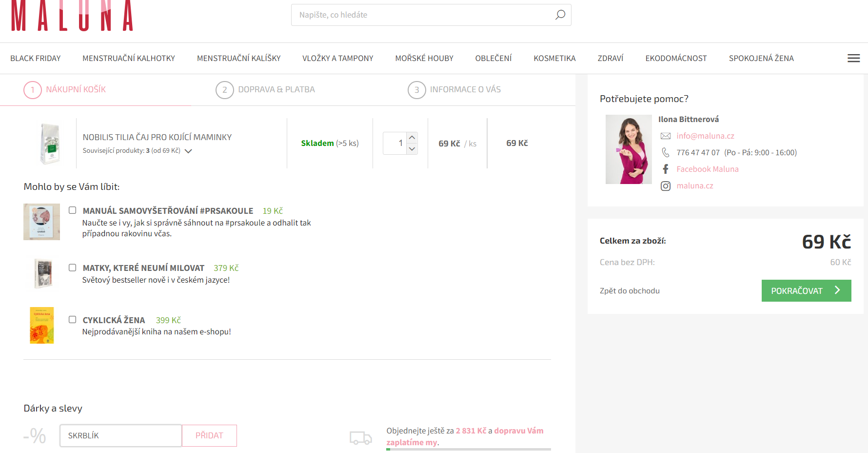The image size is (868, 453).
Task: Open Matky, které neumí milovat title
Action: coord(143,268)
